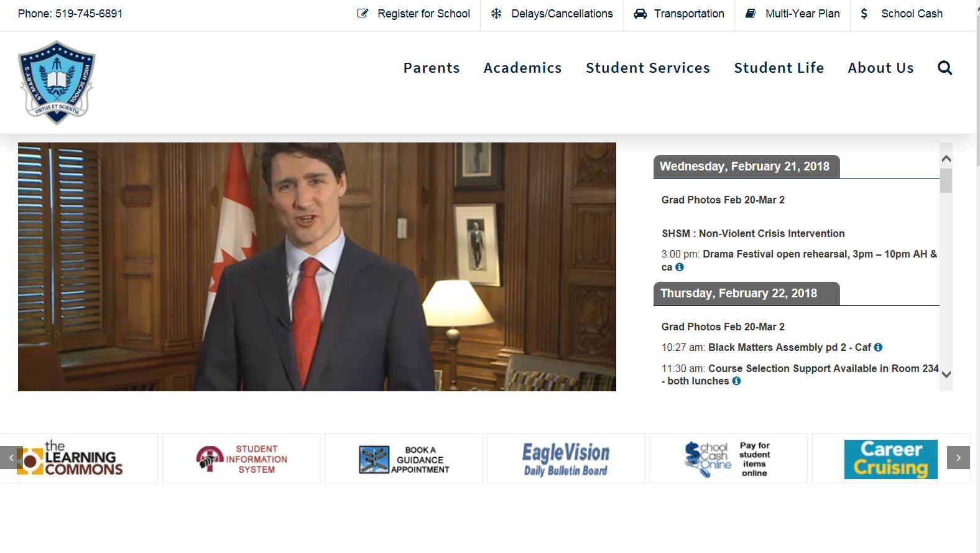Click info icon beside Drama Festival rehearsal
The width and height of the screenshot is (980, 553).
pyautogui.click(x=680, y=267)
